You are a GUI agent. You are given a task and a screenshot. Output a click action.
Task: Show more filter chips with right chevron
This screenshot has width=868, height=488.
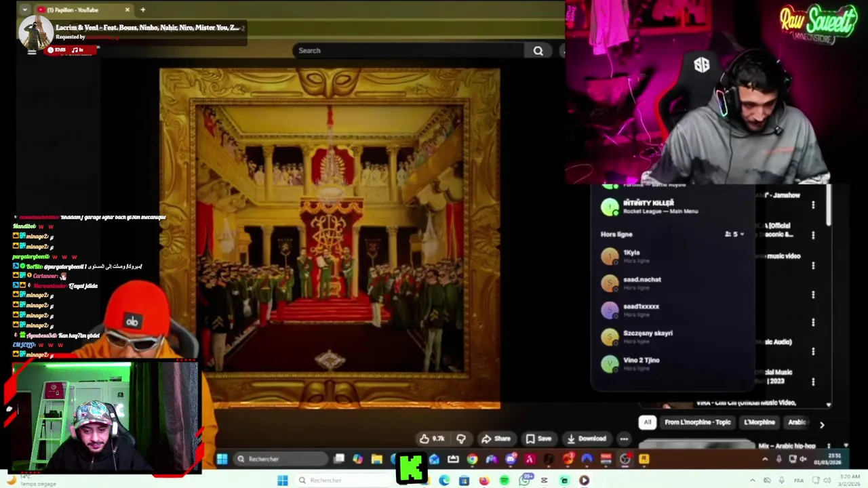pyautogui.click(x=822, y=425)
